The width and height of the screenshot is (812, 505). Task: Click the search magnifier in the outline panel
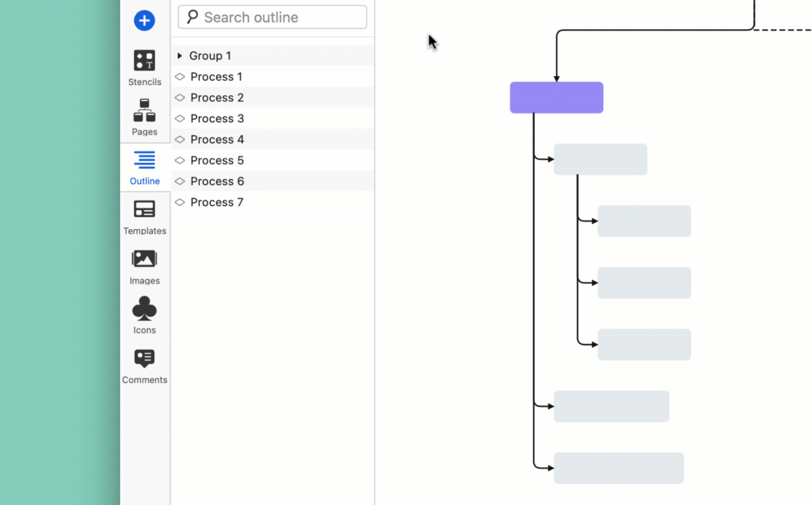192,17
